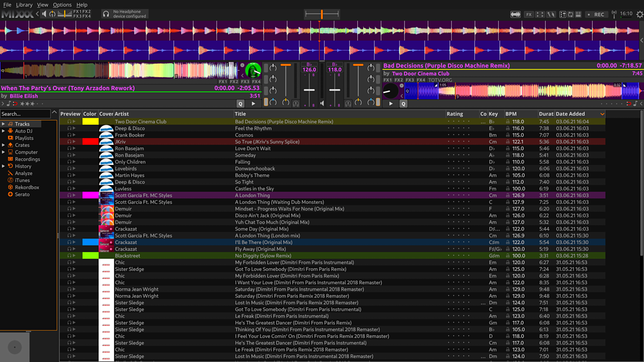Select Rekordbox in the library sidebar
The image size is (644, 362).
(x=27, y=187)
